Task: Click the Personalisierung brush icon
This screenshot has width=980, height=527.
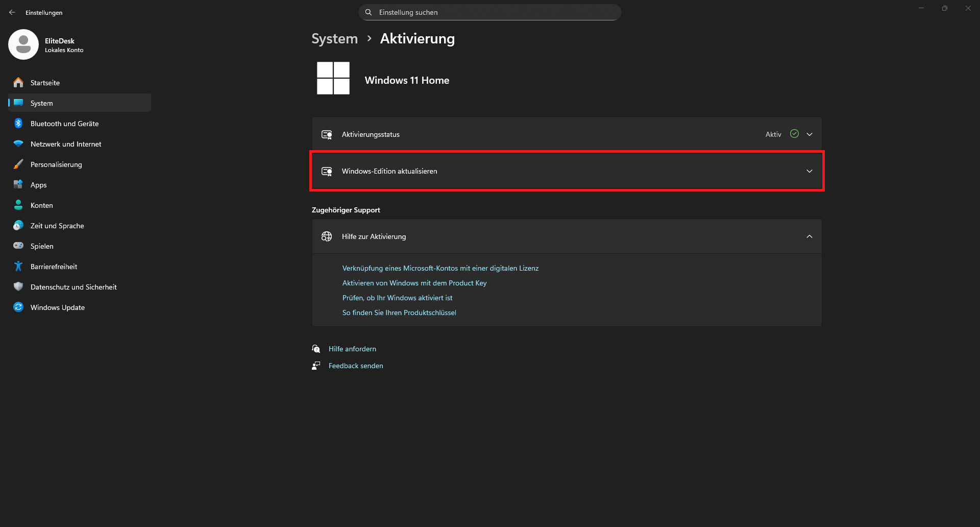Action: tap(18, 164)
